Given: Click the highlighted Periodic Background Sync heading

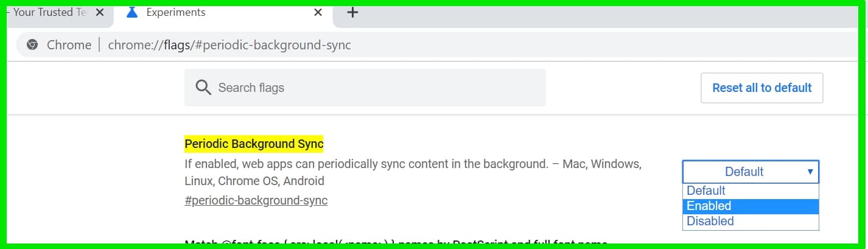Looking at the screenshot, I should coord(254,144).
